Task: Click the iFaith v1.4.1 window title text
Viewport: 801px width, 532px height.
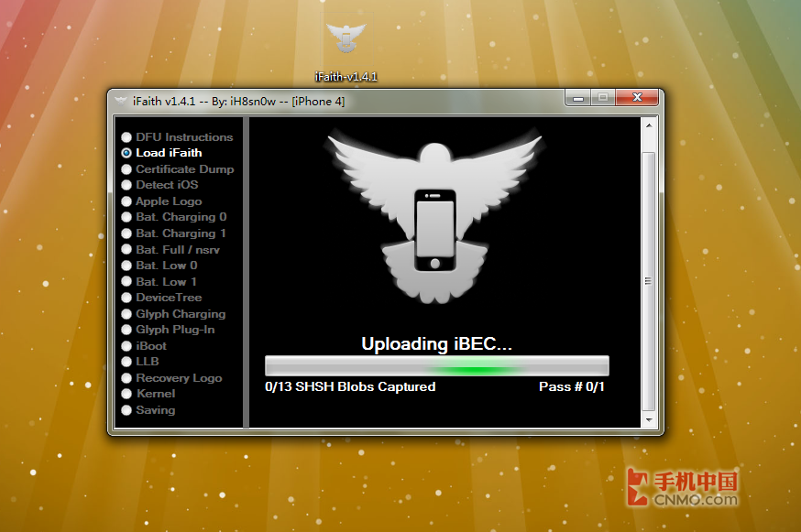Action: coord(238,102)
